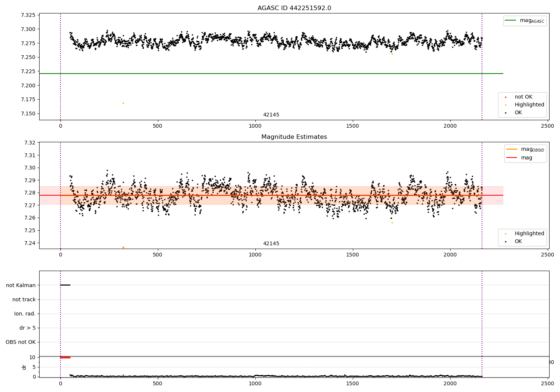The image size is (560, 392).
Task: Select "42145" in the Magnitude Estimates plot
Action: 271,244
